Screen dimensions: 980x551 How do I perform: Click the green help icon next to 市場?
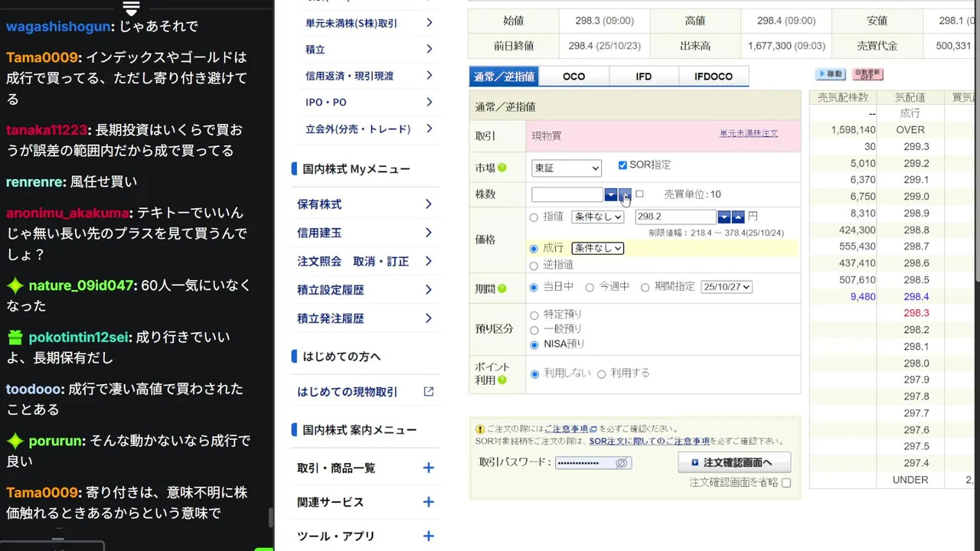[x=502, y=168]
